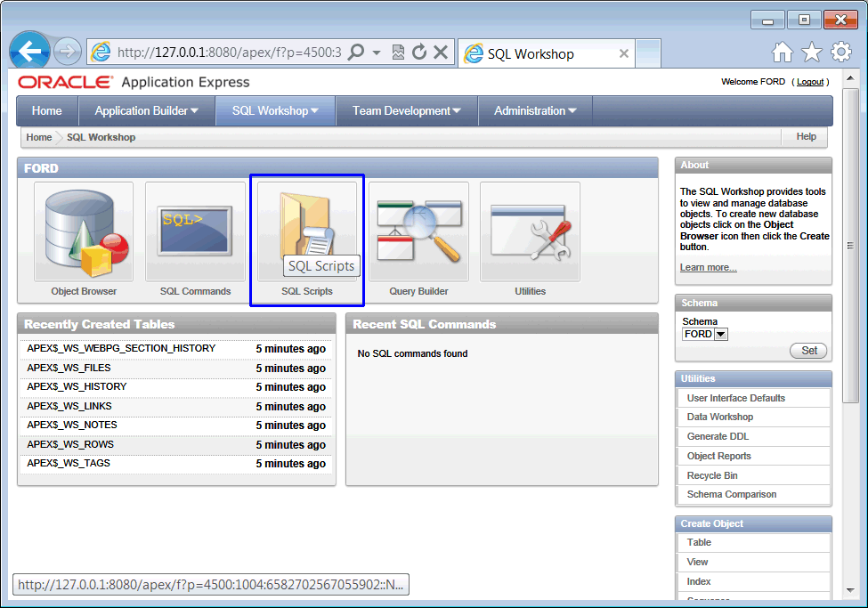The image size is (868, 608).
Task: Open table APEX$_WS_HISTORY
Action: pyautogui.click(x=77, y=386)
